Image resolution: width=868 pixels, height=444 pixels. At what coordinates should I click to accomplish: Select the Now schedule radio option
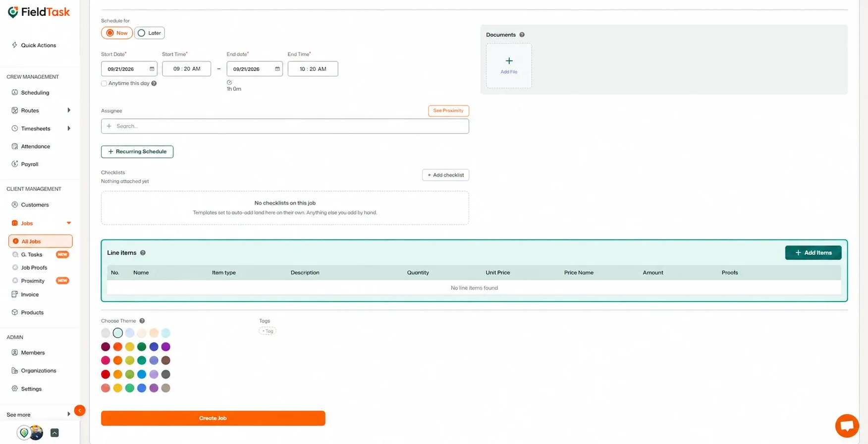[117, 33]
